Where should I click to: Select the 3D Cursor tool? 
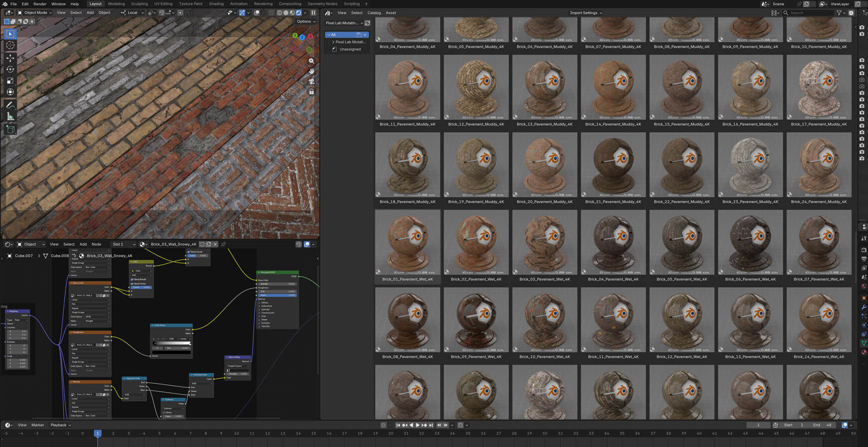(10, 45)
